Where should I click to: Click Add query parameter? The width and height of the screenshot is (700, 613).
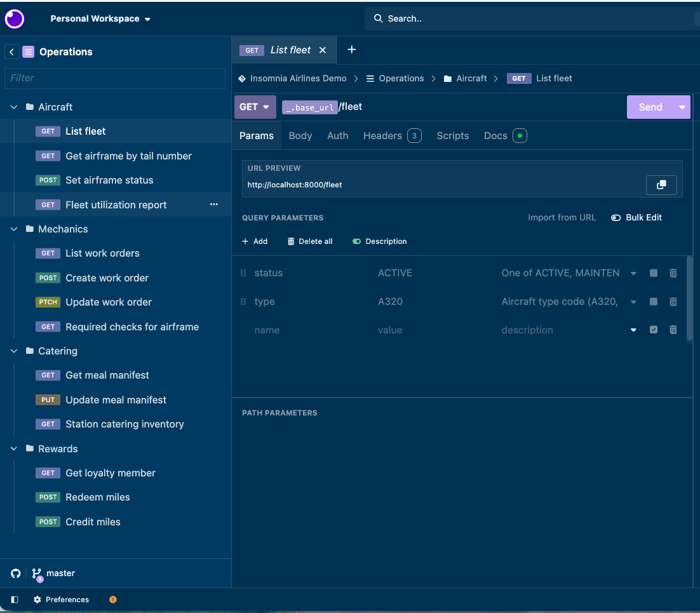click(255, 241)
